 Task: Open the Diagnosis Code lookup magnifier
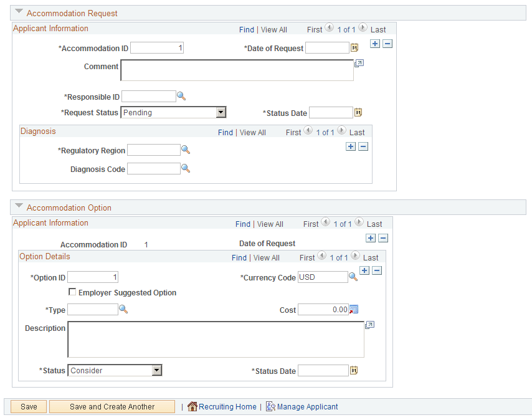click(184, 168)
